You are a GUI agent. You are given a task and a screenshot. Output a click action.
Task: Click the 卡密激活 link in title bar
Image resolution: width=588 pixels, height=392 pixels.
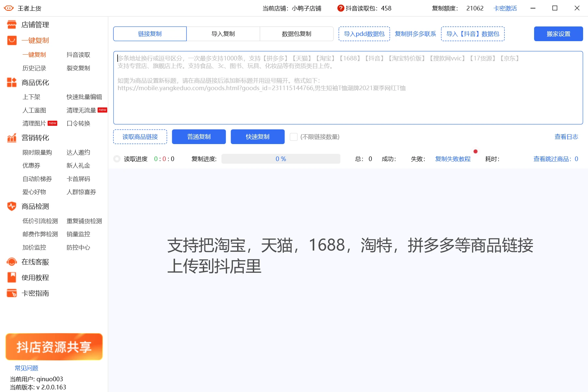pyautogui.click(x=505, y=8)
